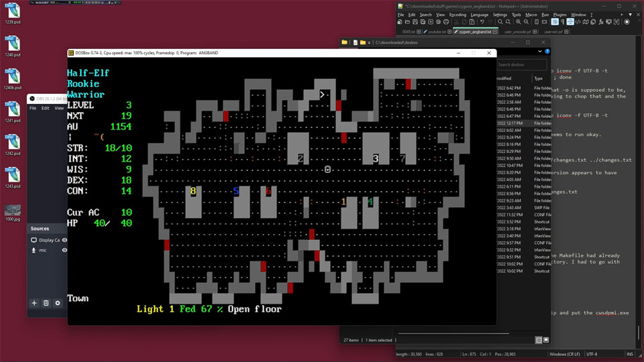Close the 0045.txt tab in Notepad++
The image size is (644, 362).
pyautogui.click(x=419, y=32)
